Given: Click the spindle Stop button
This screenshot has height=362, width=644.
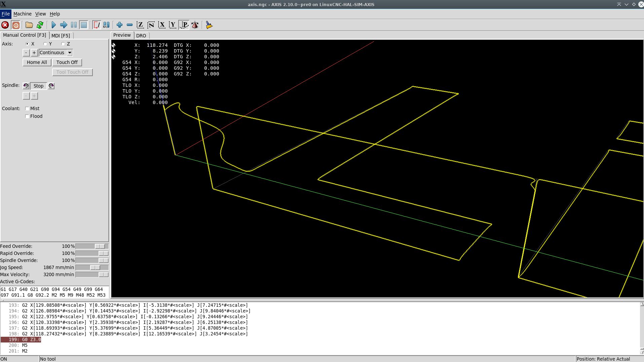Looking at the screenshot, I should click(39, 86).
